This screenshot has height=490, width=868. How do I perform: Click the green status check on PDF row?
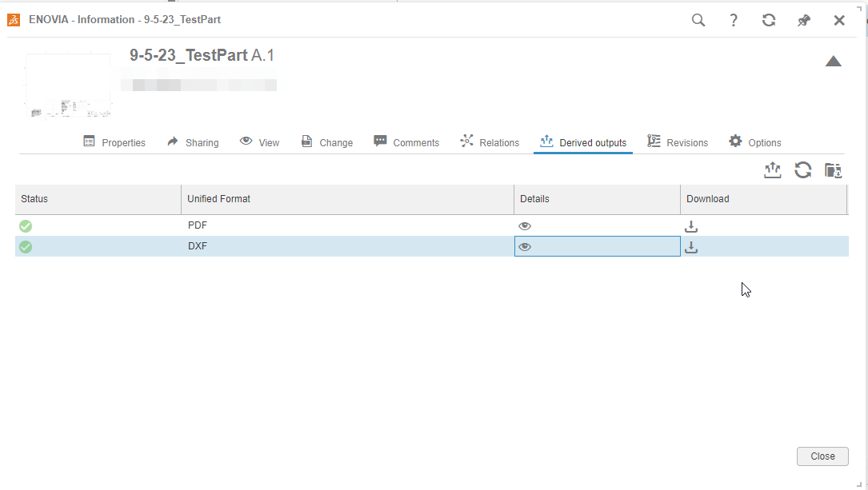pos(25,226)
